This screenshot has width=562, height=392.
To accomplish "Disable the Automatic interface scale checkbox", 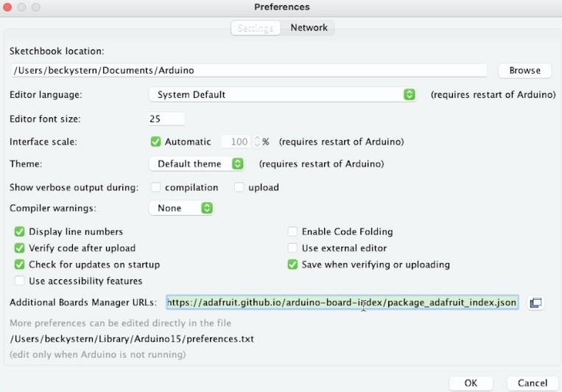I will click(155, 141).
